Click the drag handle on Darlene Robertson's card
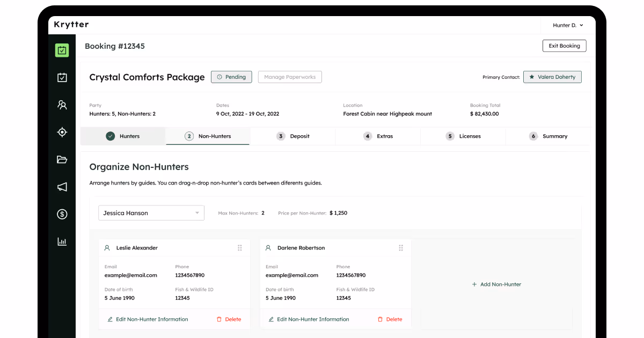 coord(401,247)
